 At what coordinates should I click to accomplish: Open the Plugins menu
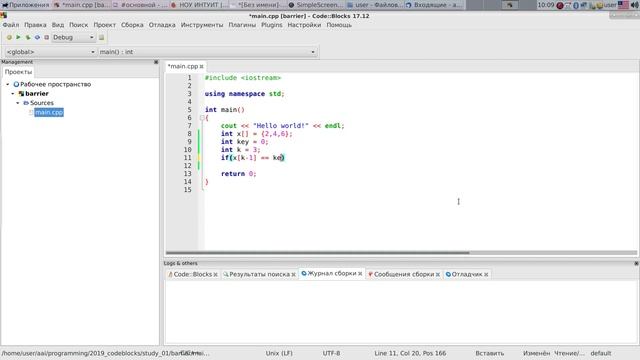point(271,25)
